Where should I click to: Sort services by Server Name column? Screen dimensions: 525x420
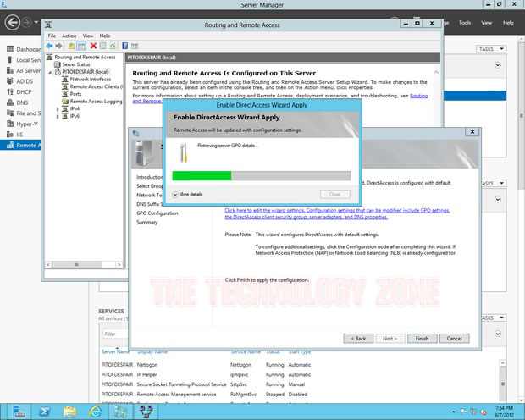115,351
